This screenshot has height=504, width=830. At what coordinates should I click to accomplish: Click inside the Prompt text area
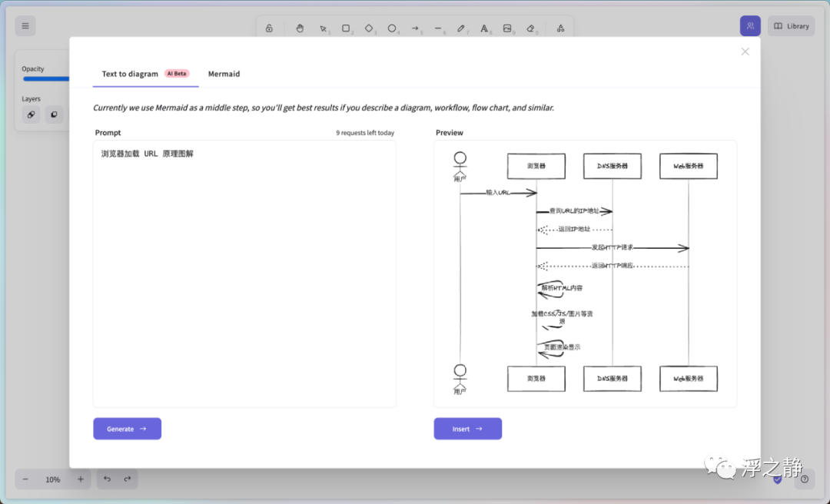pos(244,277)
